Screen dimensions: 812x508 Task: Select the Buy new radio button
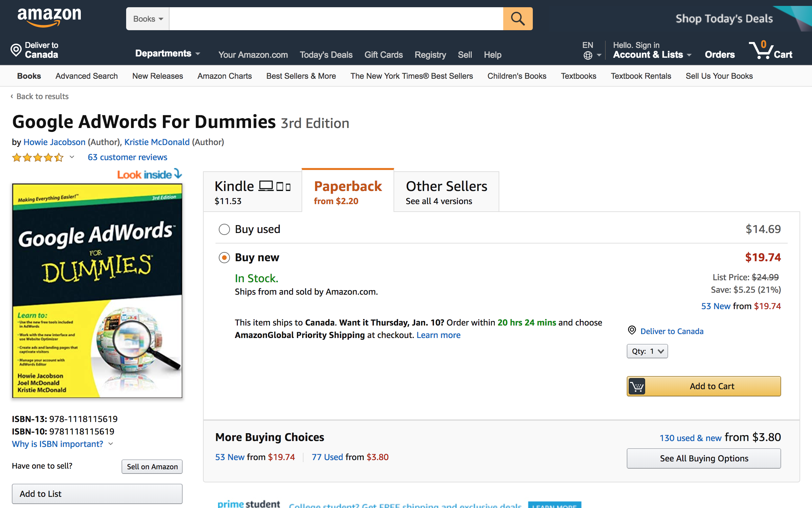[x=224, y=258]
